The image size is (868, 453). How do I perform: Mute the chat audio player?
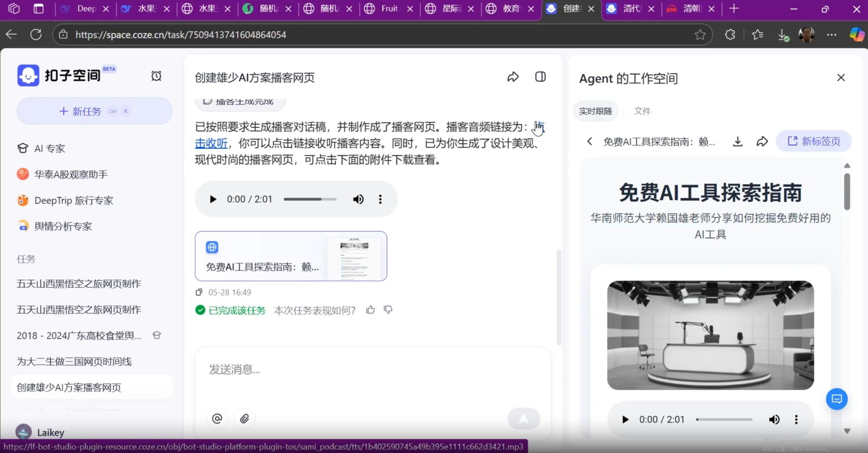coord(358,199)
